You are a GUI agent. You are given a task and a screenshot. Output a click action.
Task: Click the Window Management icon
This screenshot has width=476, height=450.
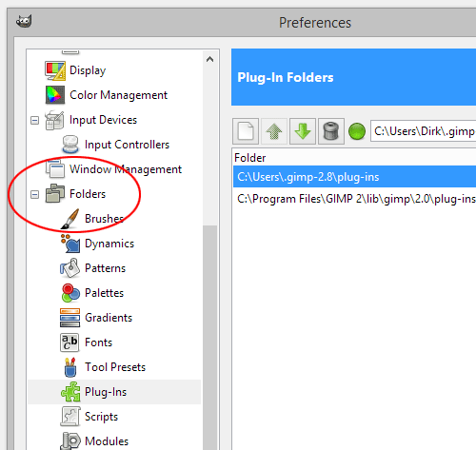click(55, 168)
